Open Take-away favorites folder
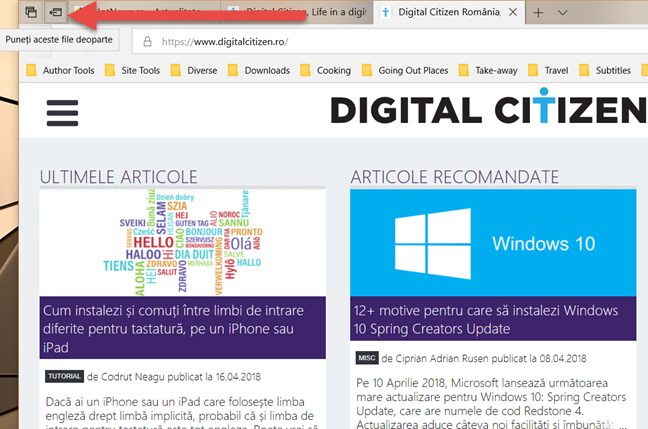The height and width of the screenshot is (429, 648). [x=488, y=70]
